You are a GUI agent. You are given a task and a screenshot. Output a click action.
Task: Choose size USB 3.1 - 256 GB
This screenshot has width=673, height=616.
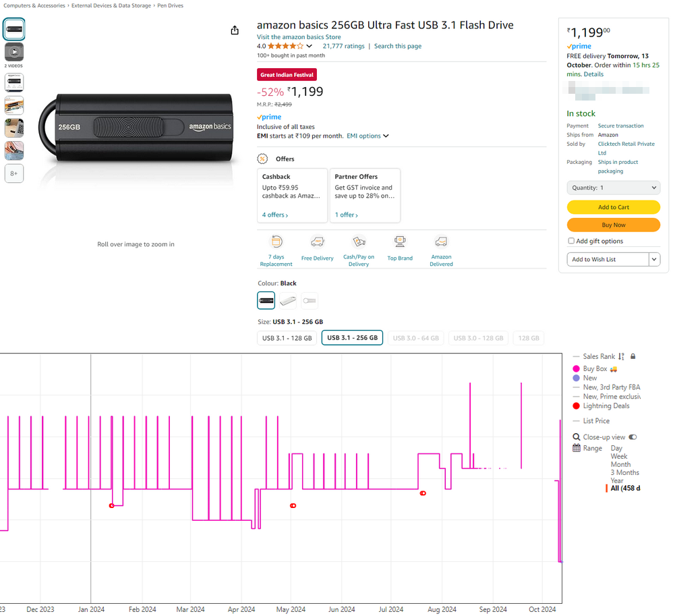click(353, 337)
